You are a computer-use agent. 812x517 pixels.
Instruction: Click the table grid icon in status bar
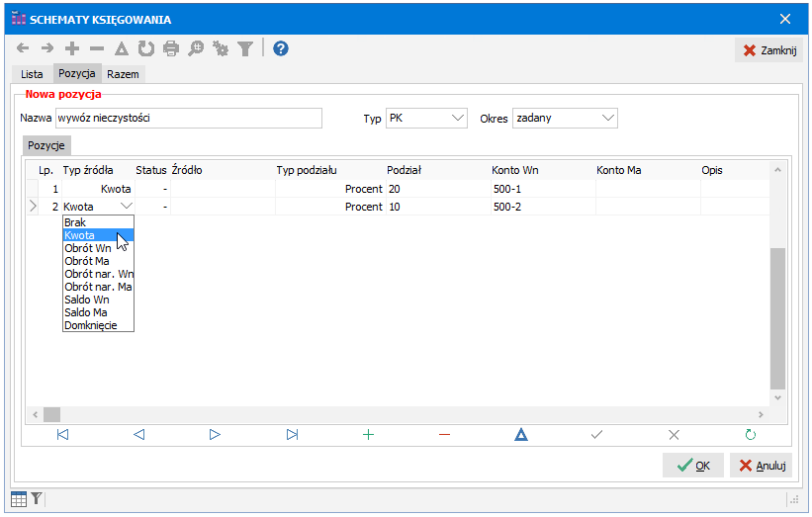[x=19, y=499]
